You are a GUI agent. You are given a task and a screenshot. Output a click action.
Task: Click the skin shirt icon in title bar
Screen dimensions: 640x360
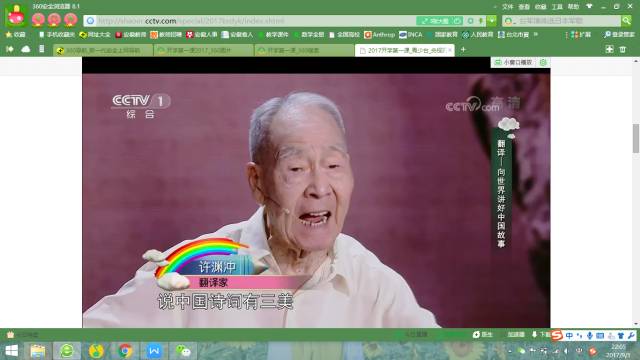point(589,6)
